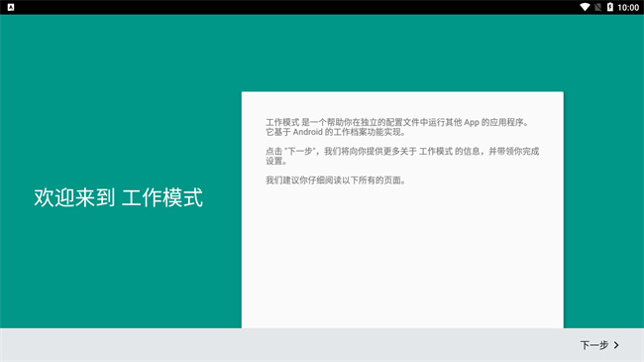
Task: Tap the keyboard indicator icon in status bar
Action: pos(11,7)
